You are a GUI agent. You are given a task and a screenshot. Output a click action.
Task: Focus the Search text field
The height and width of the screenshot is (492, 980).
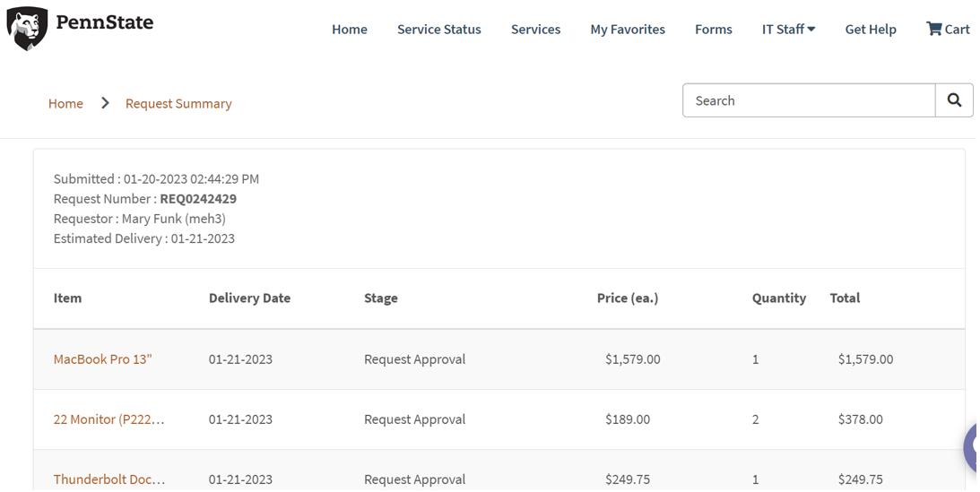coord(808,100)
